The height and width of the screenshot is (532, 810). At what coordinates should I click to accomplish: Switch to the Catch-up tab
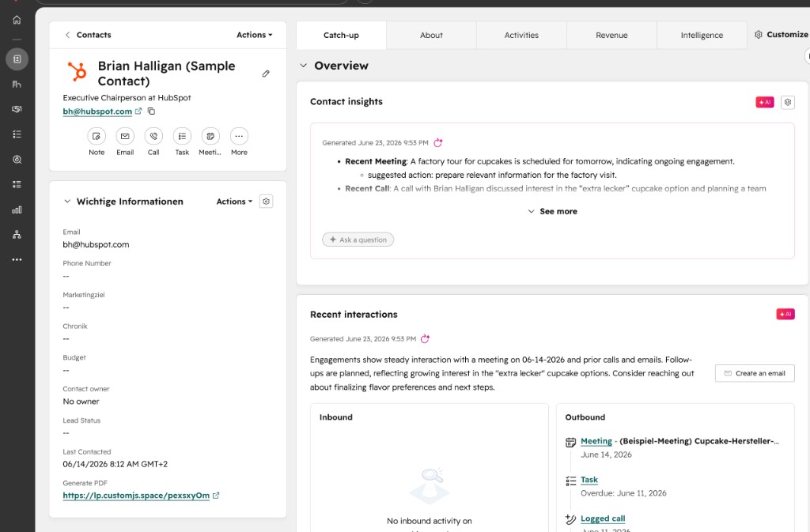(x=341, y=35)
